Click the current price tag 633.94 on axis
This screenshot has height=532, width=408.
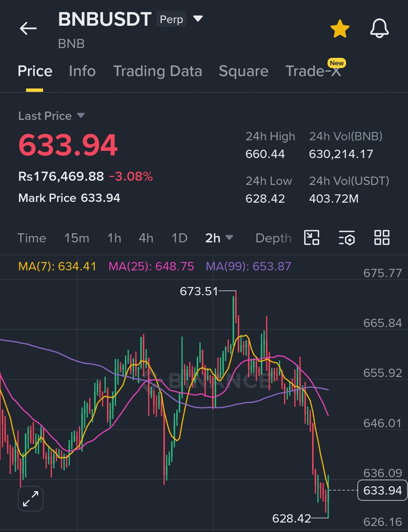382,490
